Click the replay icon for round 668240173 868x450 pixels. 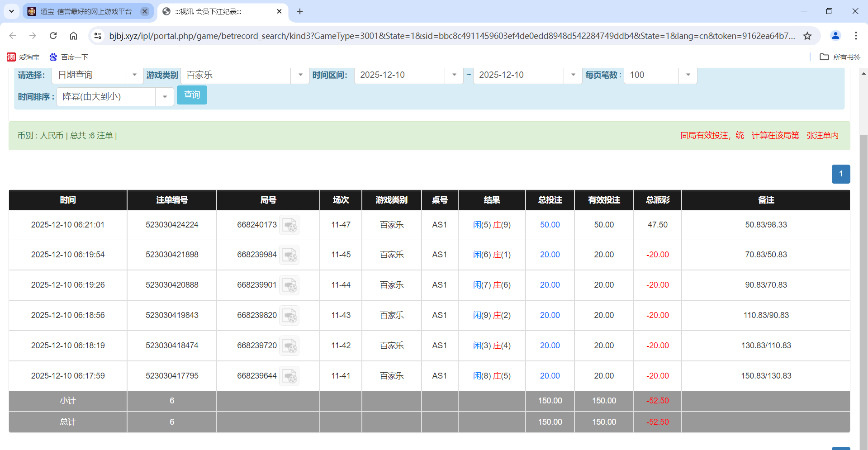point(289,225)
